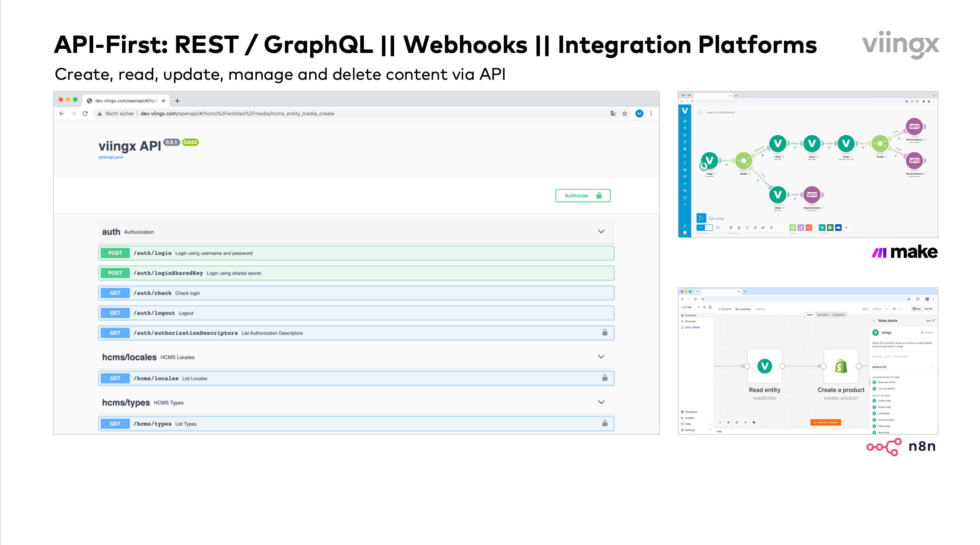Click the auto-align magic wand in Make
The width and height of the screenshot is (980, 545).
click(x=755, y=228)
